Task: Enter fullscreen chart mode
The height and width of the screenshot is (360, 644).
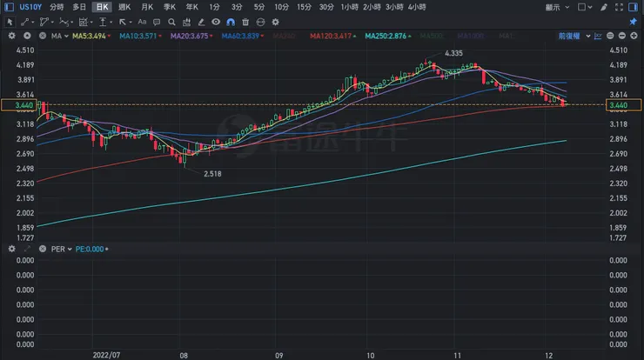Action: (619, 7)
